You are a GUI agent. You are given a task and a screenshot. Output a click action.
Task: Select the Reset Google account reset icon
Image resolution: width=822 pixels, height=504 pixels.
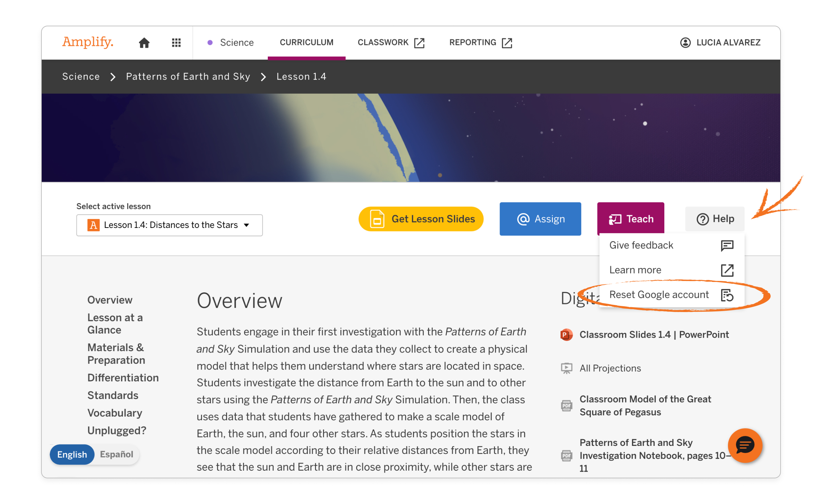click(x=727, y=295)
